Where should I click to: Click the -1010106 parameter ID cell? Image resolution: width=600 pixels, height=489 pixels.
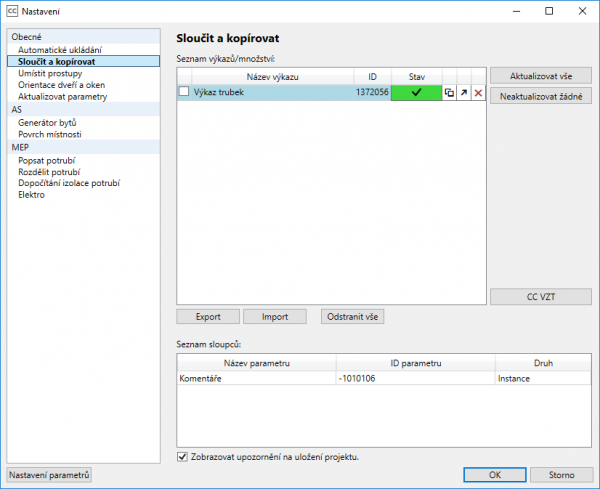[x=416, y=378]
